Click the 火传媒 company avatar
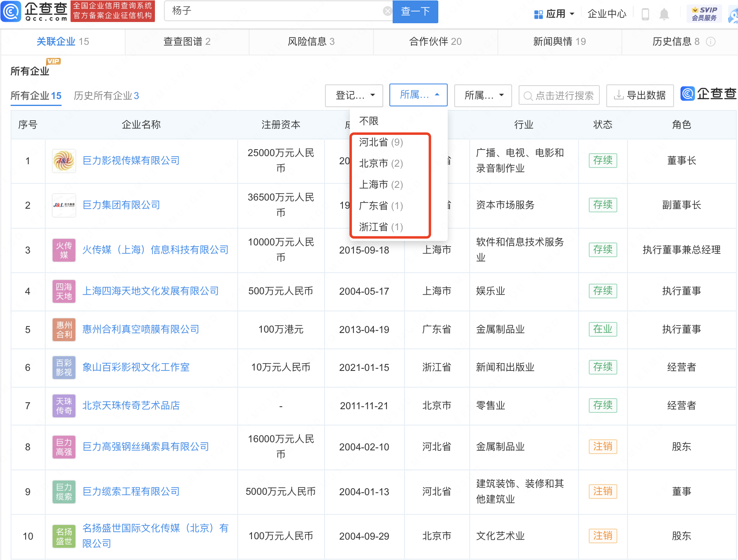 pyautogui.click(x=64, y=250)
